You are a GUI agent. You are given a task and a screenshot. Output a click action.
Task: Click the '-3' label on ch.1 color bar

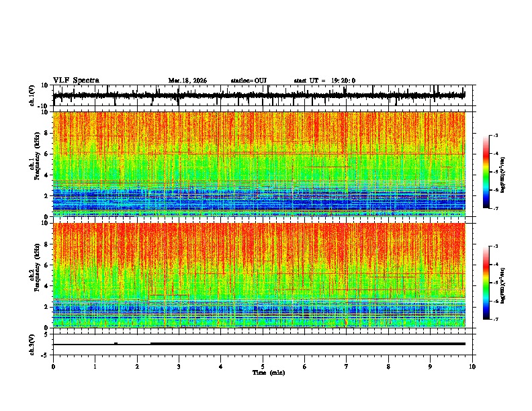coord(496,136)
